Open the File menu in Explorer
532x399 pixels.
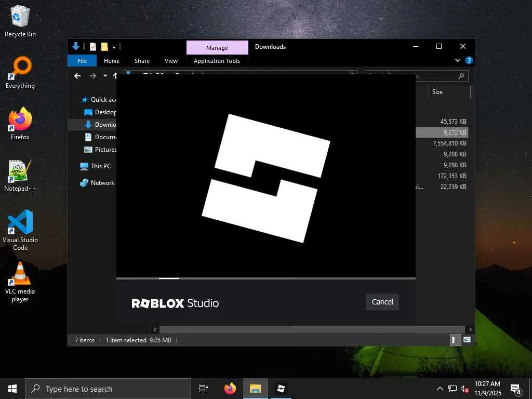tap(82, 61)
